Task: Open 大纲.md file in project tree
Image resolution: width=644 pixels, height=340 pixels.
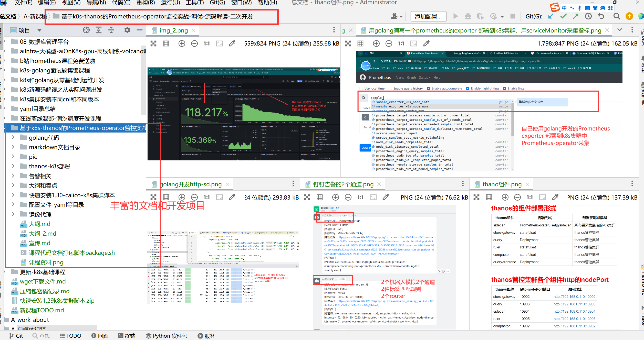Action: [x=39, y=224]
